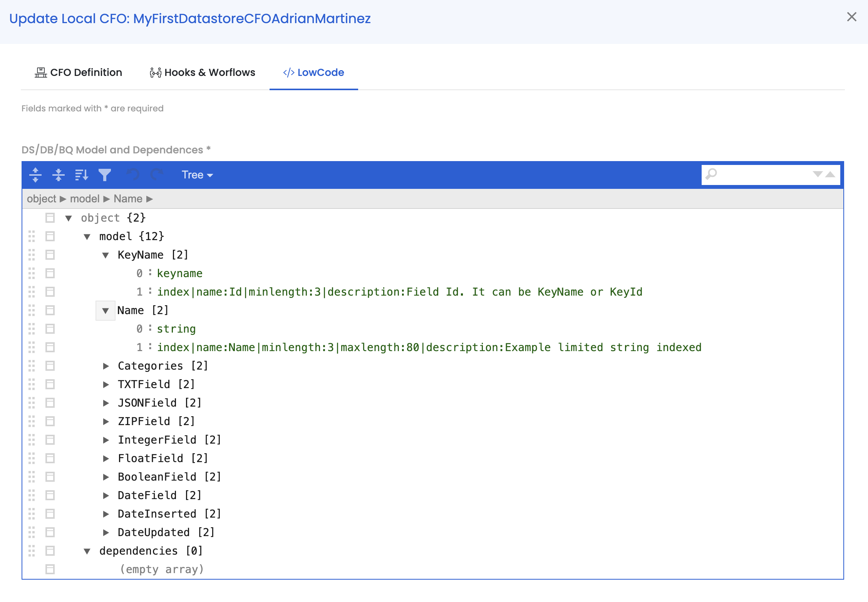Open the action menu box for FloatField row
Screen dimensions: 868x602
click(50, 458)
